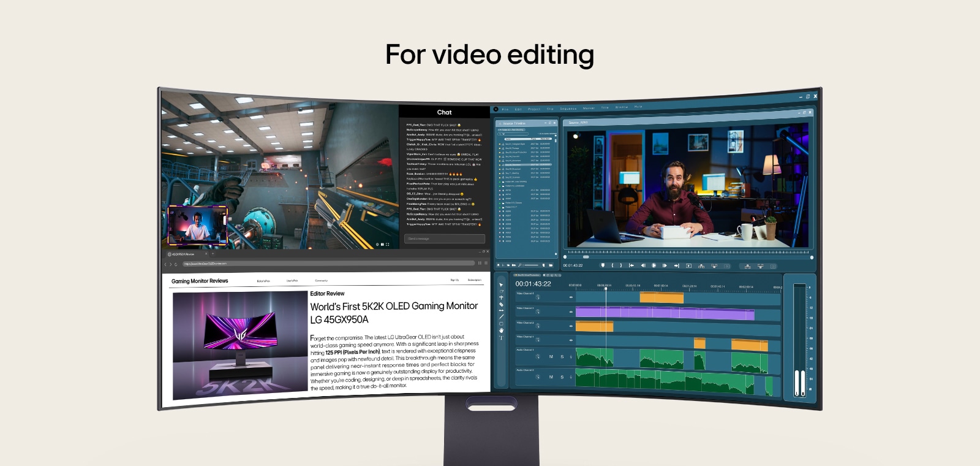Image resolution: width=980 pixels, height=466 pixels.
Task: Choose the Text tool in timeline toolbar
Action: 501,338
